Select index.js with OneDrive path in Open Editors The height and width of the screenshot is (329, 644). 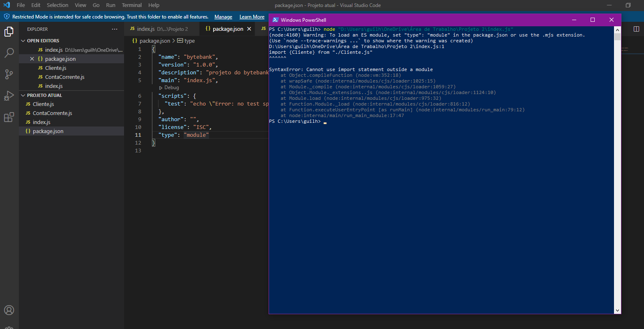tap(71, 50)
